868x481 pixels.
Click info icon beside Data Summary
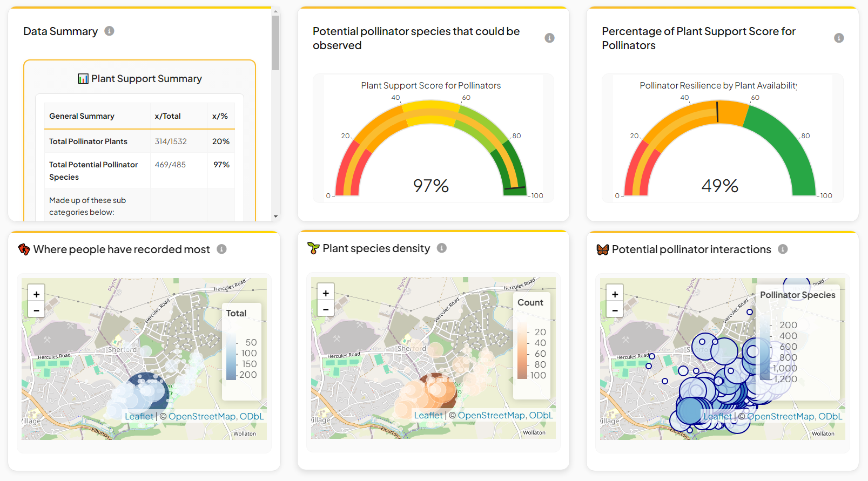coord(109,31)
